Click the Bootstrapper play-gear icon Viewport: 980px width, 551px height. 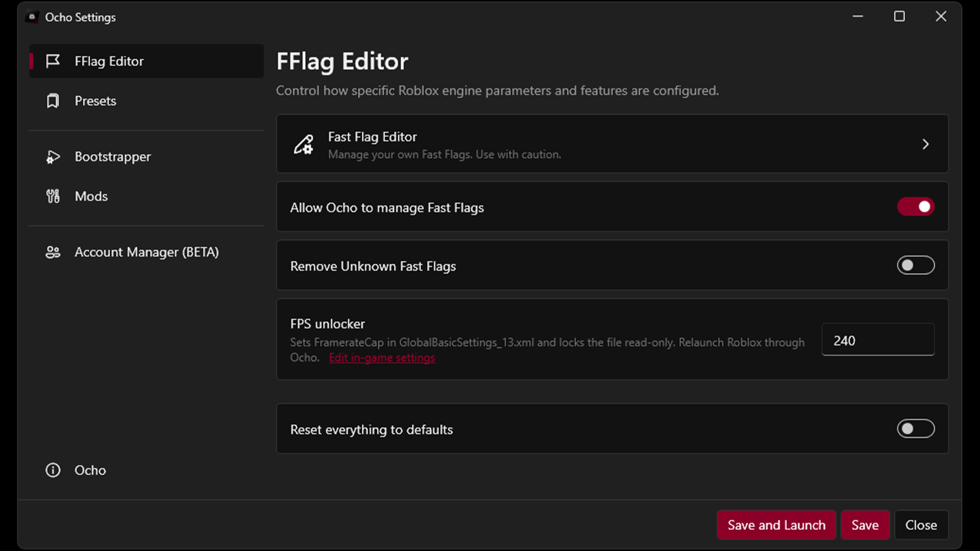coord(53,157)
